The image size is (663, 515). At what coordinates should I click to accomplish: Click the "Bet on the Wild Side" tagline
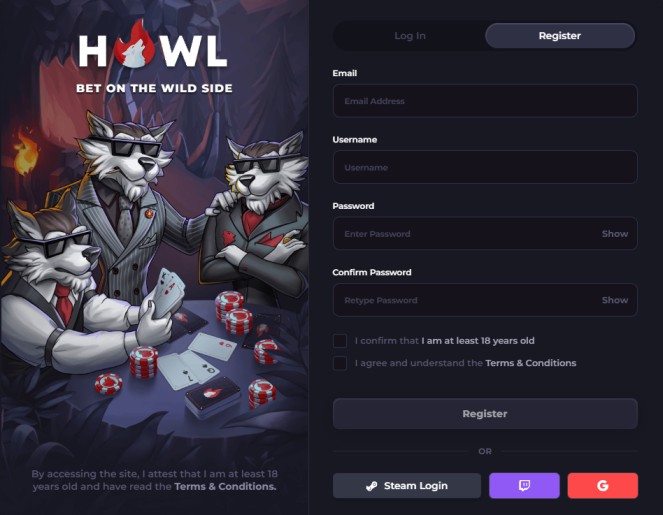point(154,88)
